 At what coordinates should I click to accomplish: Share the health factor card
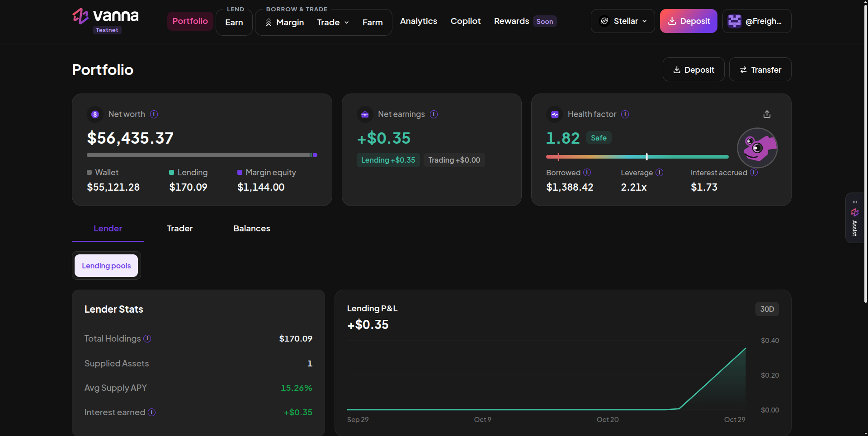pyautogui.click(x=767, y=114)
